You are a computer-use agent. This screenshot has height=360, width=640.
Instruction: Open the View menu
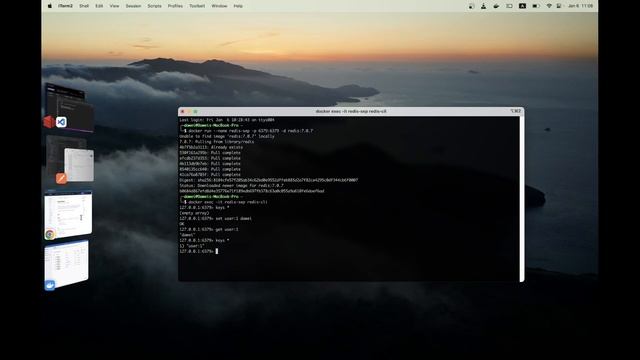pos(115,6)
